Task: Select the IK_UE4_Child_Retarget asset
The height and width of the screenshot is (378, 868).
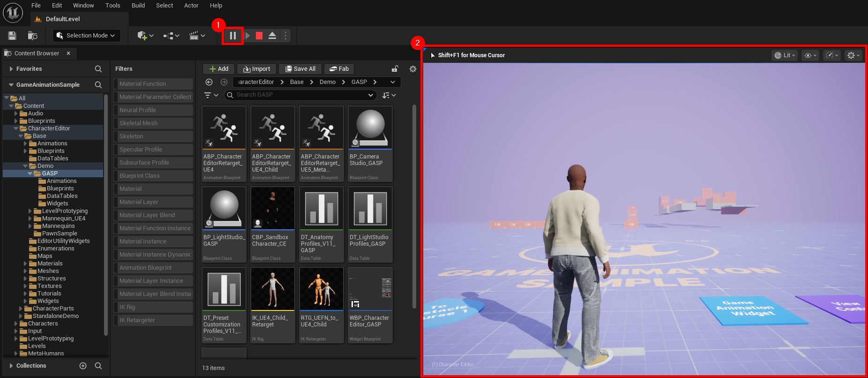Action: coord(273,305)
